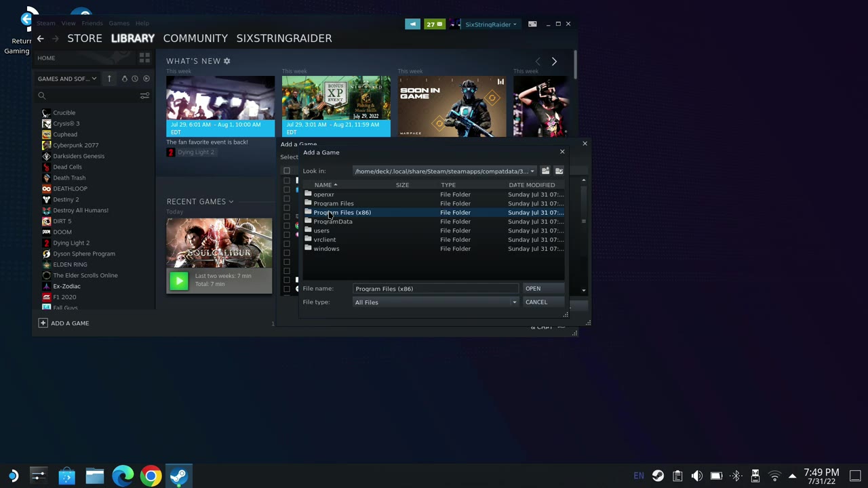The width and height of the screenshot is (868, 488).
Task: Toggle ready-to-play filter icon in library
Action: point(146,79)
